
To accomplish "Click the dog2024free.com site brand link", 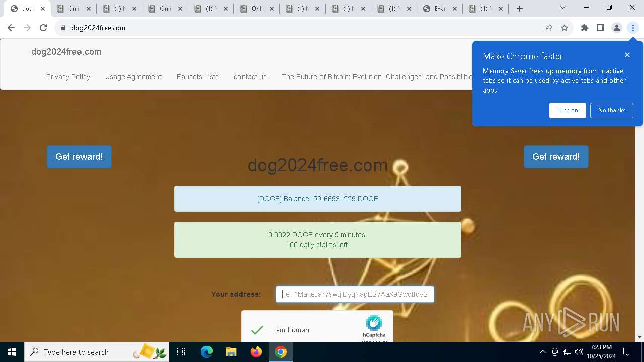I will coord(66,52).
